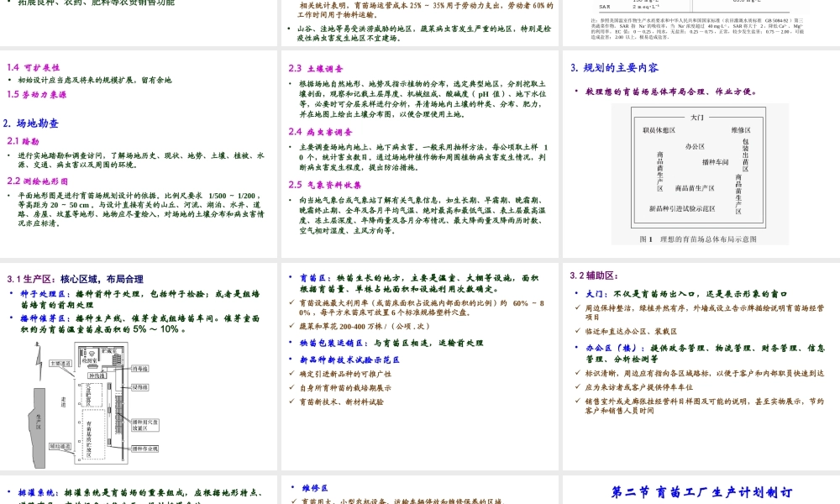Click the 图1 nursery layout diagram

pyautogui.click(x=698, y=171)
